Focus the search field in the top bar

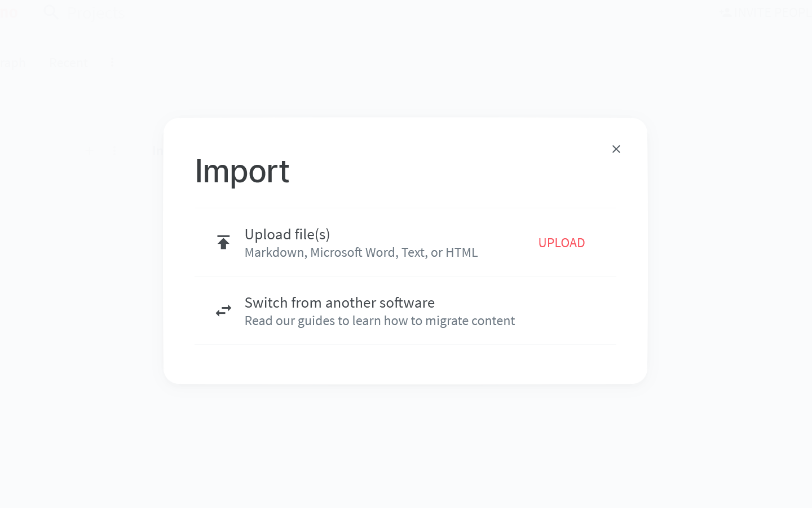(x=96, y=12)
